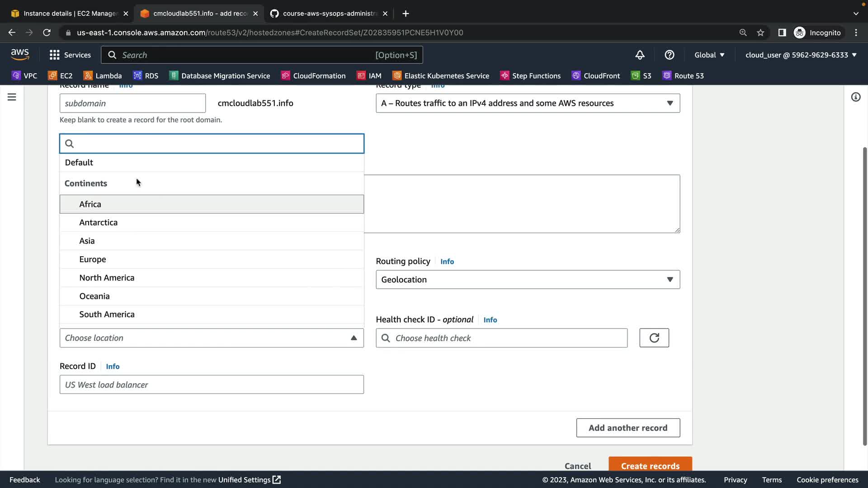The image size is (868, 488).
Task: Open the hamburger side navigation menu
Action: pos(12,97)
